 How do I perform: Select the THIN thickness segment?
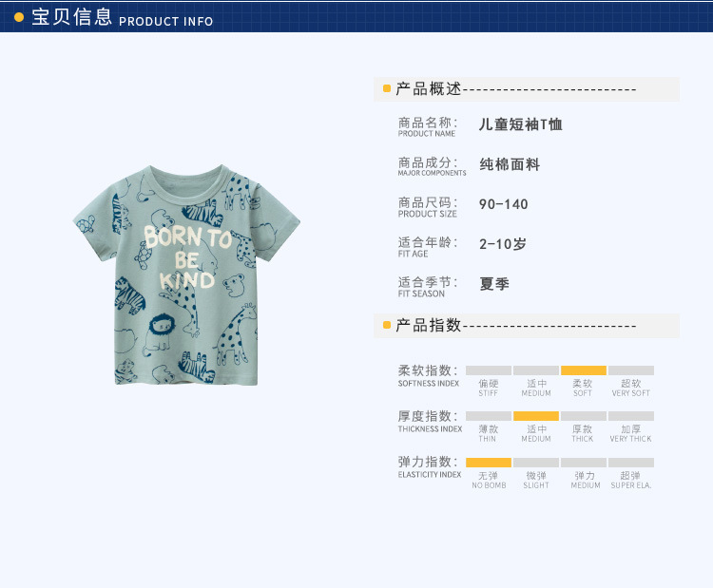click(489, 416)
